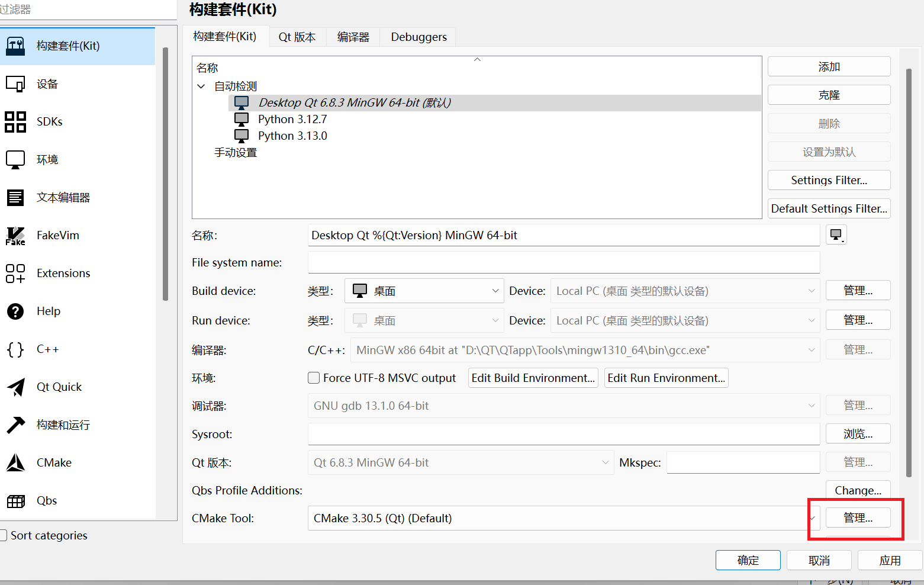Click 管理... button for Build device
924x585 pixels.
tap(858, 291)
